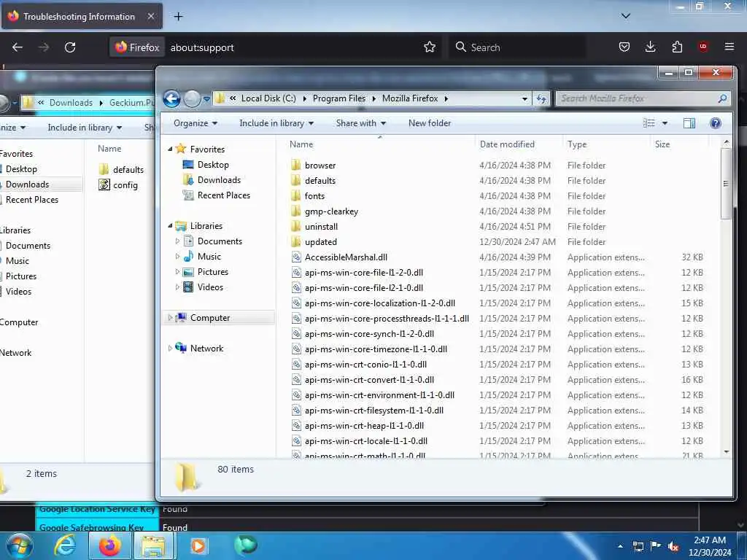The width and height of the screenshot is (747, 560).
Task: Click the Firefox back arrow button
Action: click(x=18, y=47)
